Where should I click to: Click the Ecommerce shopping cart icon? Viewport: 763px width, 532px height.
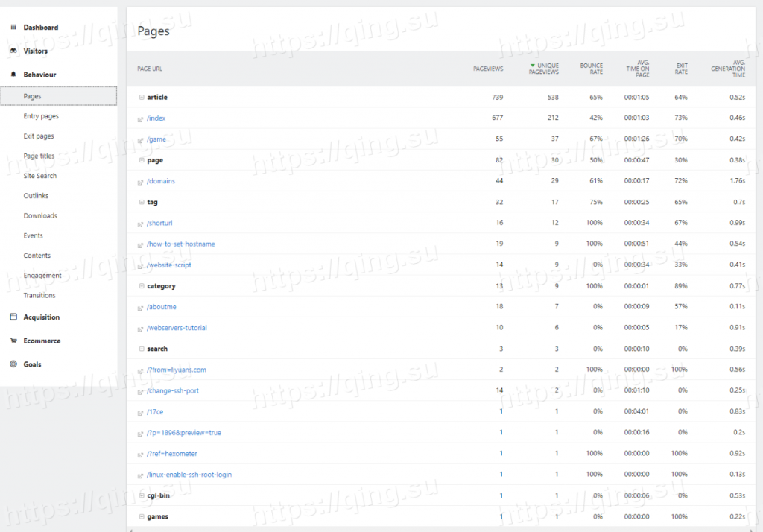13,341
